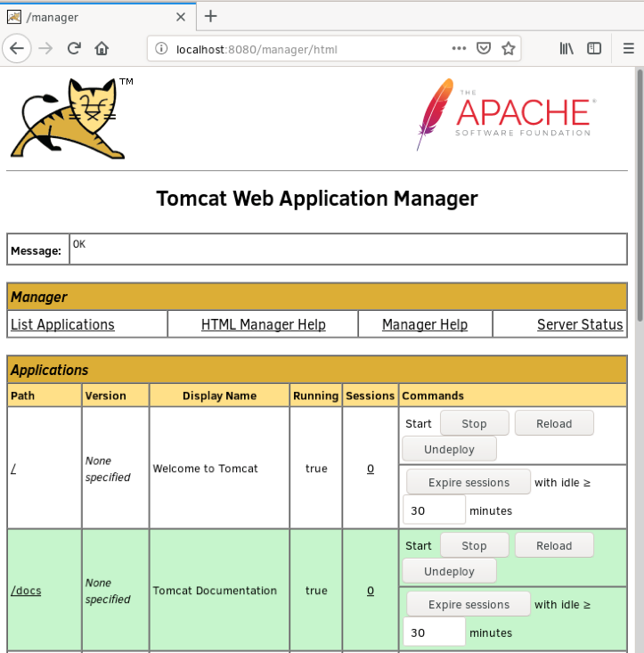The height and width of the screenshot is (653, 644).
Task: Click the idle minutes field for /docs
Action: 434,632
